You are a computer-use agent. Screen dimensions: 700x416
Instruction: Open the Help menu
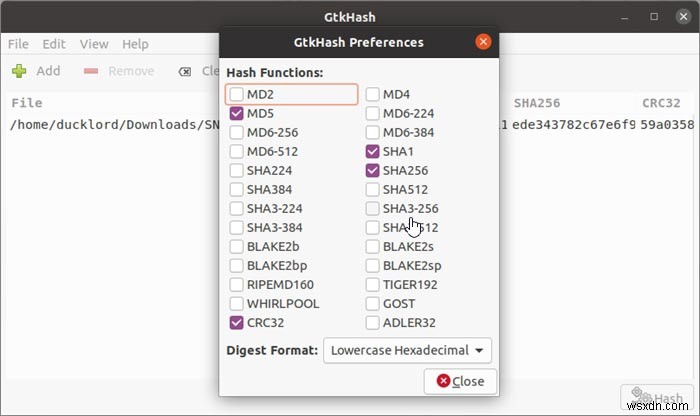[x=135, y=44]
